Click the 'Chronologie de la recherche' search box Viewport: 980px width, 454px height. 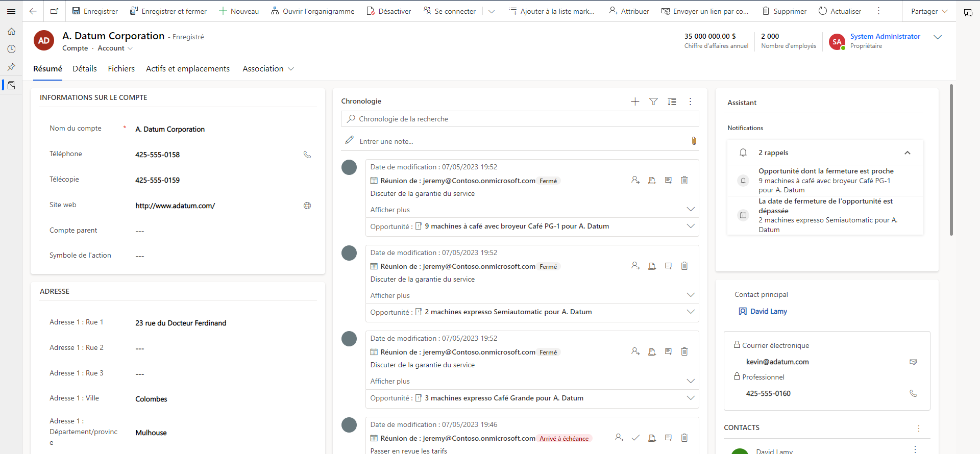pyautogui.click(x=520, y=119)
